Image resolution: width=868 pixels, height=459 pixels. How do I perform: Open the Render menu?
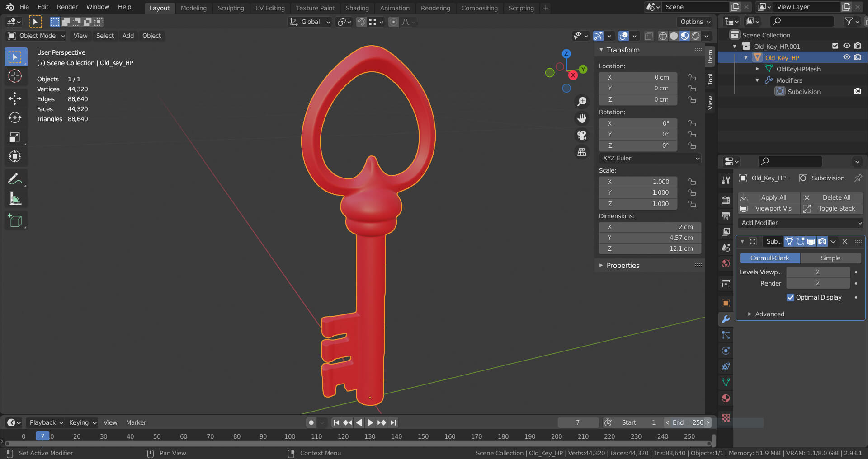(67, 7)
